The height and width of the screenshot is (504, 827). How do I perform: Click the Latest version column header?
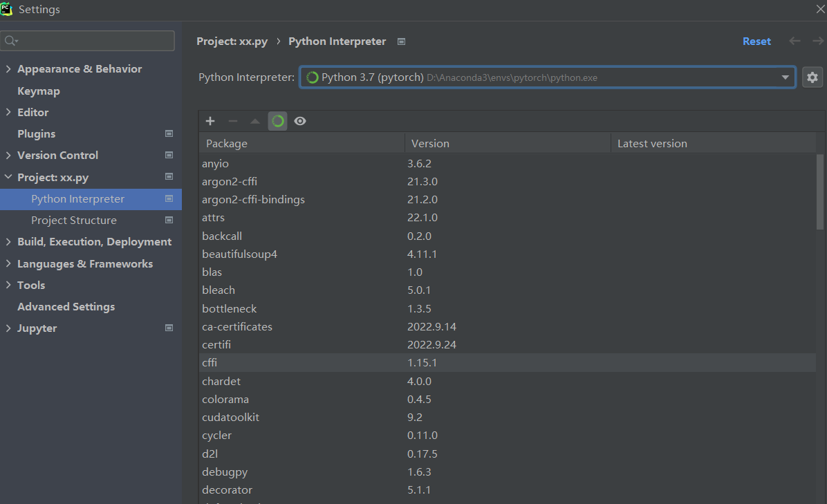point(713,143)
